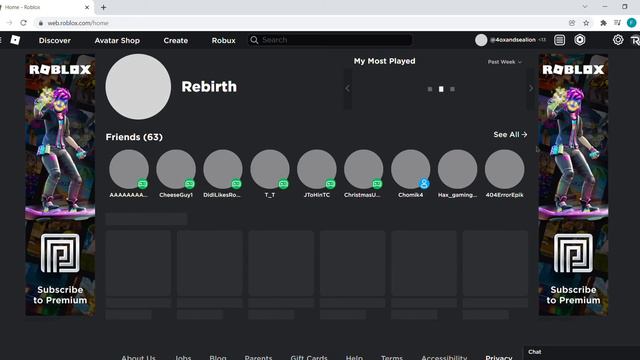Go to the Create page
This screenshot has width=640, height=360.
[x=176, y=40]
